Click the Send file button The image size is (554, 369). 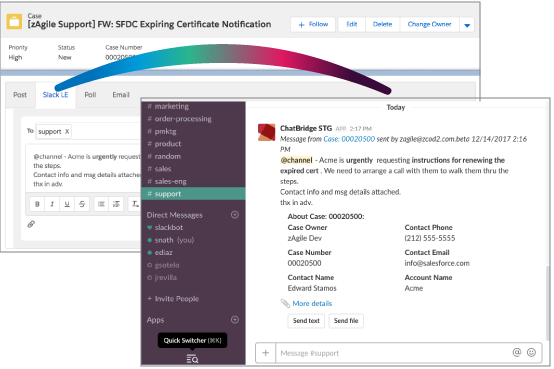point(346,321)
